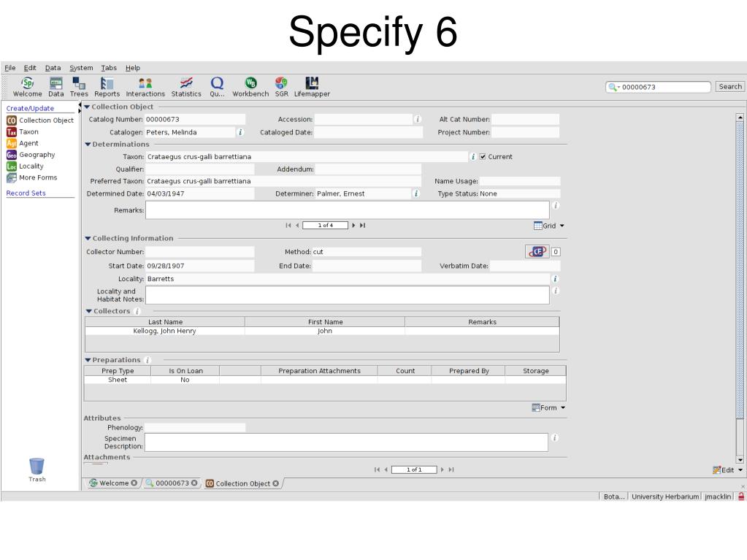
Task: Go to next determination record
Action: (353, 225)
